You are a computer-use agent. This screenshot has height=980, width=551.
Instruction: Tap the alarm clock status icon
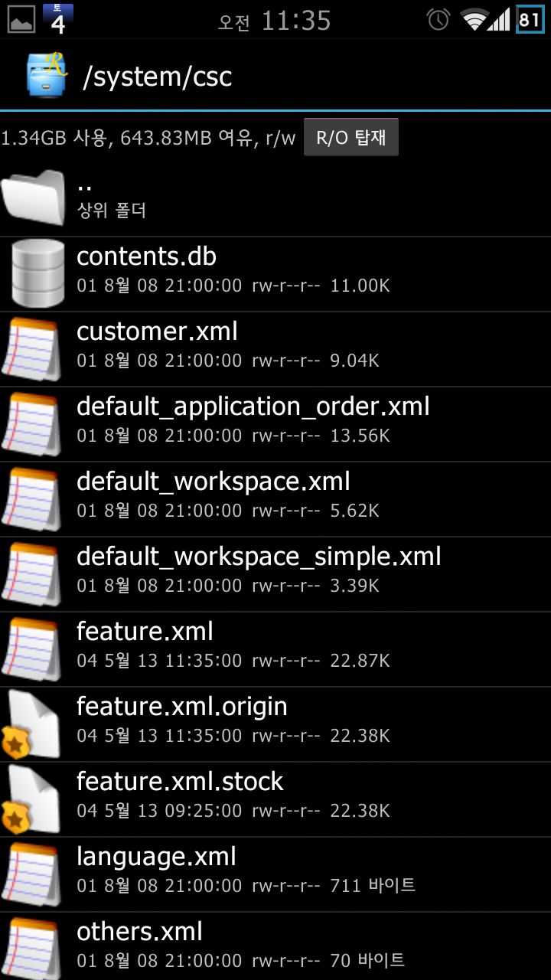pos(438,20)
